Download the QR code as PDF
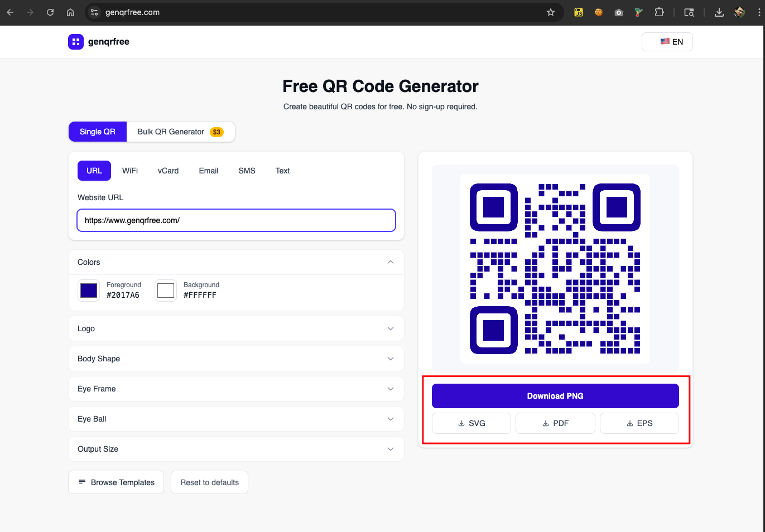Image resolution: width=765 pixels, height=532 pixels. click(555, 423)
